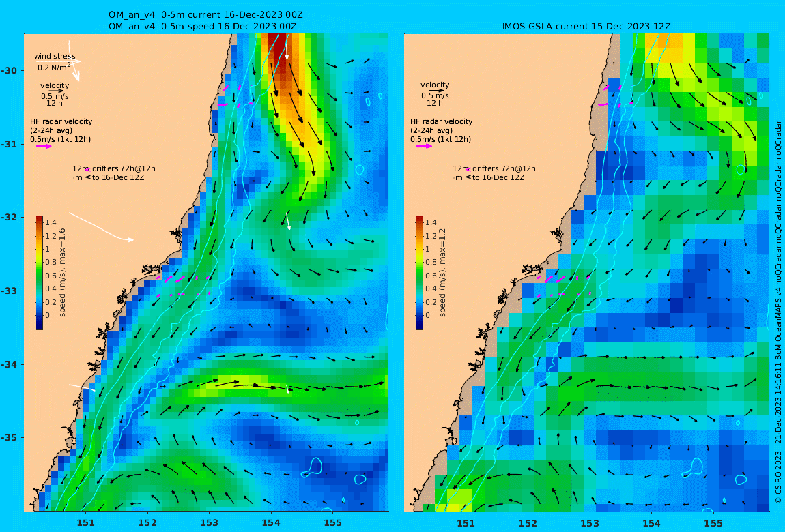Click the -32 latitude label
Image resolution: width=785 pixels, height=532 pixels.
[x=8, y=217]
